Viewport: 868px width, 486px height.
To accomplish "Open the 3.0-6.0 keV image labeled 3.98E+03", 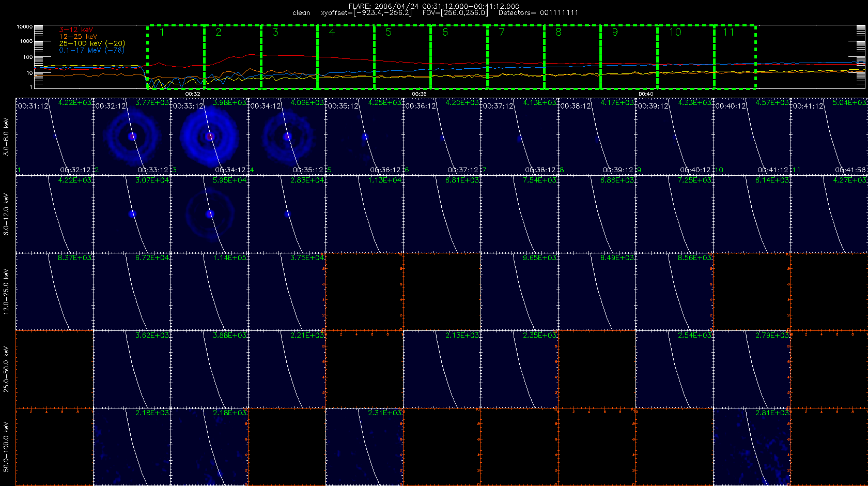I will [210, 136].
